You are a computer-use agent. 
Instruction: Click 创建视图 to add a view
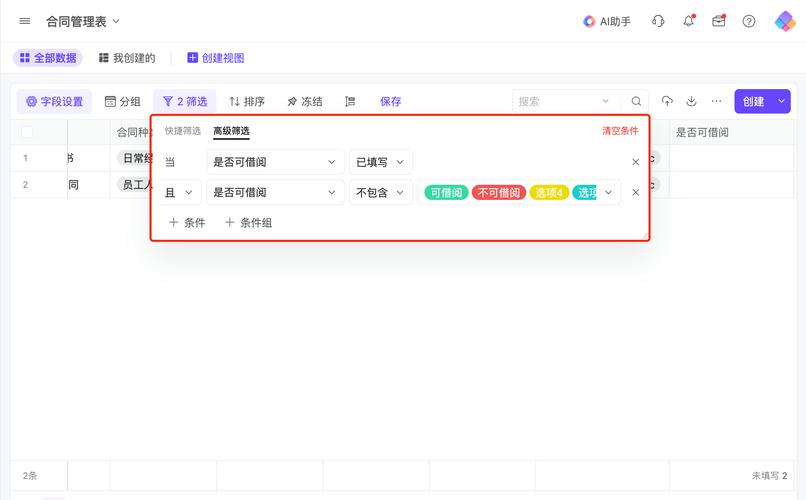coord(215,58)
